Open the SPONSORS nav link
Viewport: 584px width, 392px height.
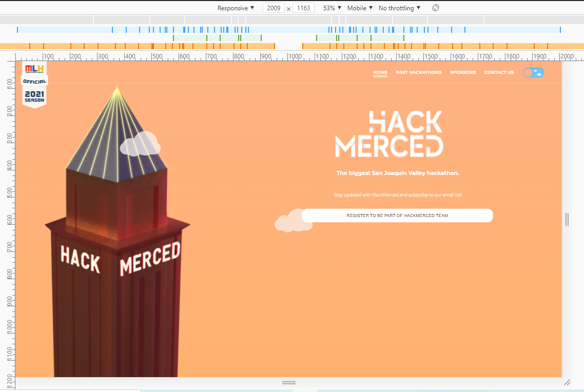[462, 72]
